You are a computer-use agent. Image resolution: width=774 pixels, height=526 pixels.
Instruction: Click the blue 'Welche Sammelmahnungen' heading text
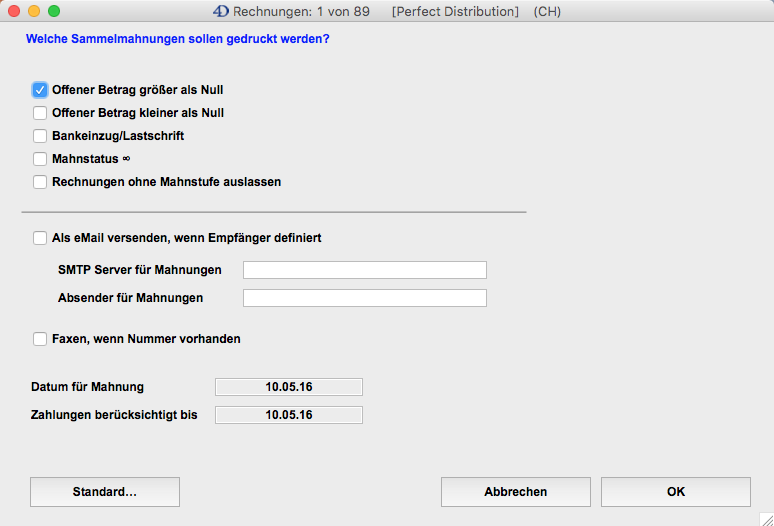(177, 40)
